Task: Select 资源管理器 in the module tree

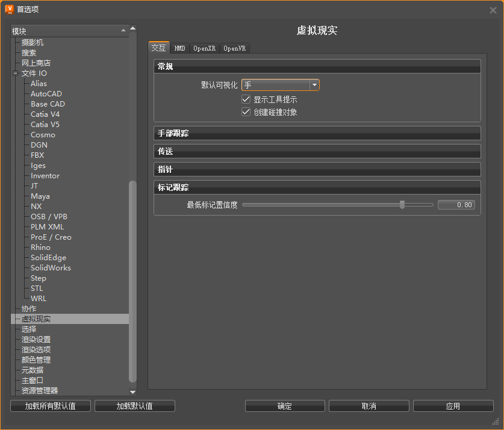Action: tap(40, 391)
